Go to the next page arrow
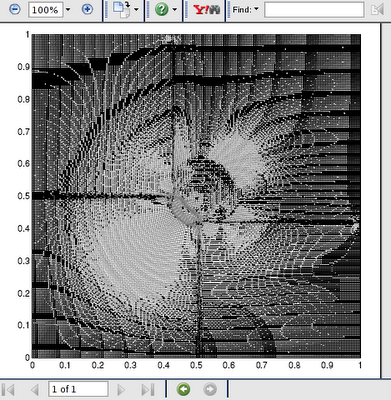Viewport: 391px width, 400px height. (121, 389)
